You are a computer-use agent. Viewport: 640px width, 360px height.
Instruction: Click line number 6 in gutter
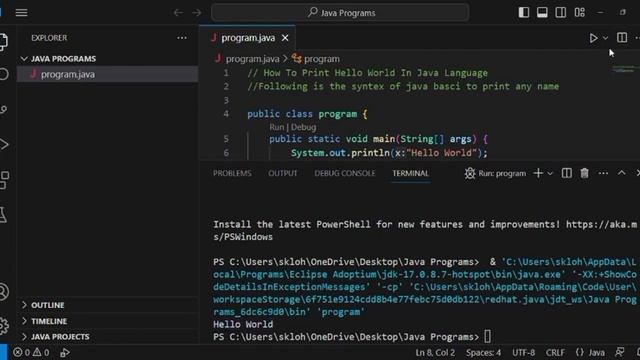226,153
